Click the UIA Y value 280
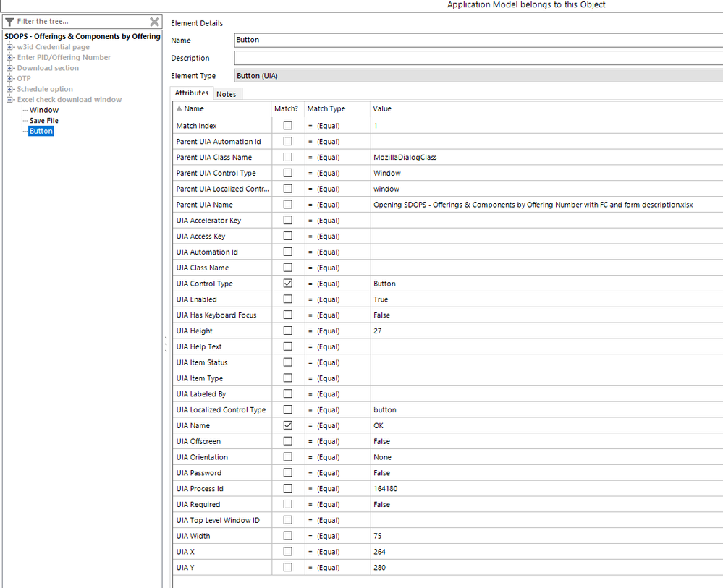This screenshot has width=723, height=588. pyautogui.click(x=379, y=568)
